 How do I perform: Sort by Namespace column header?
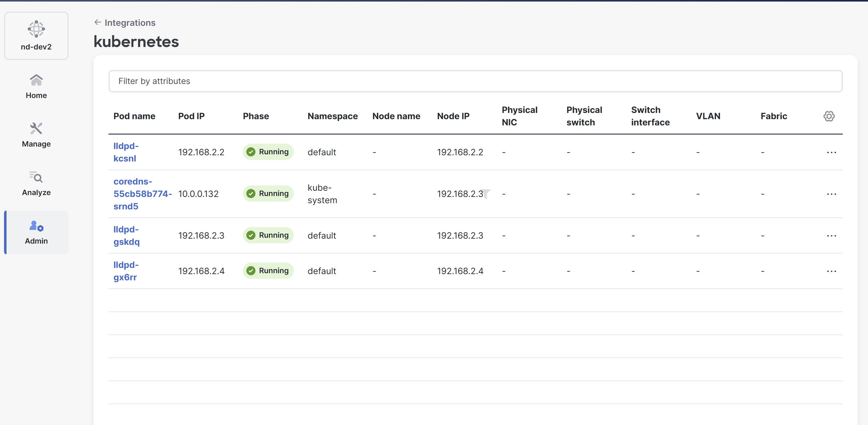pos(333,116)
